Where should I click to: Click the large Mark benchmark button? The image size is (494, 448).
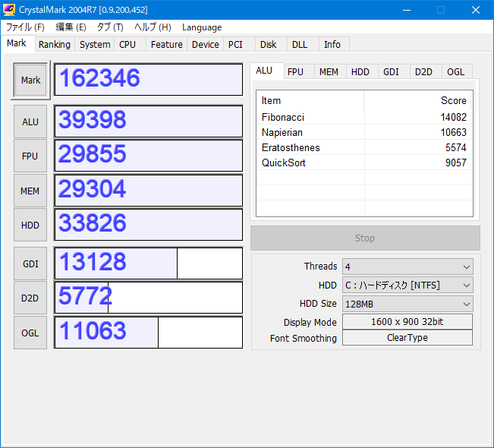tap(30, 80)
